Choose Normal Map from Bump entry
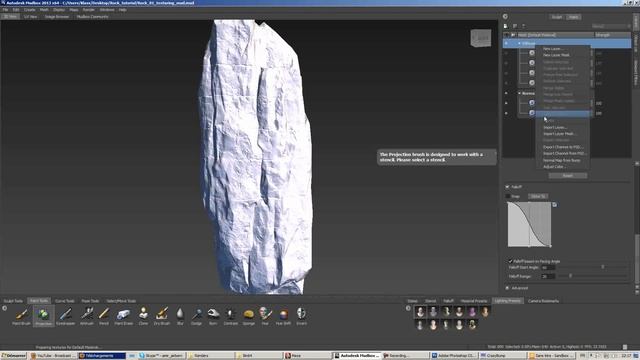The image size is (640, 360). [x=562, y=160]
